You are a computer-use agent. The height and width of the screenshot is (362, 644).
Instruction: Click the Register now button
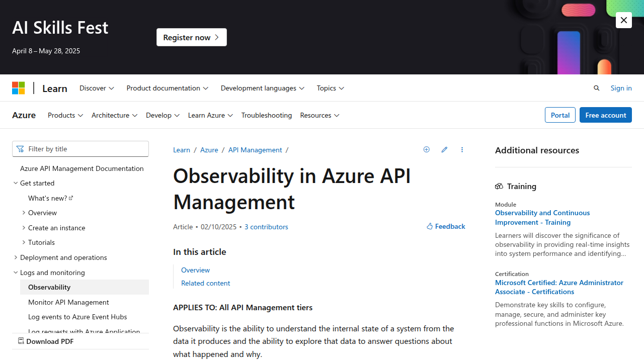pyautogui.click(x=192, y=37)
